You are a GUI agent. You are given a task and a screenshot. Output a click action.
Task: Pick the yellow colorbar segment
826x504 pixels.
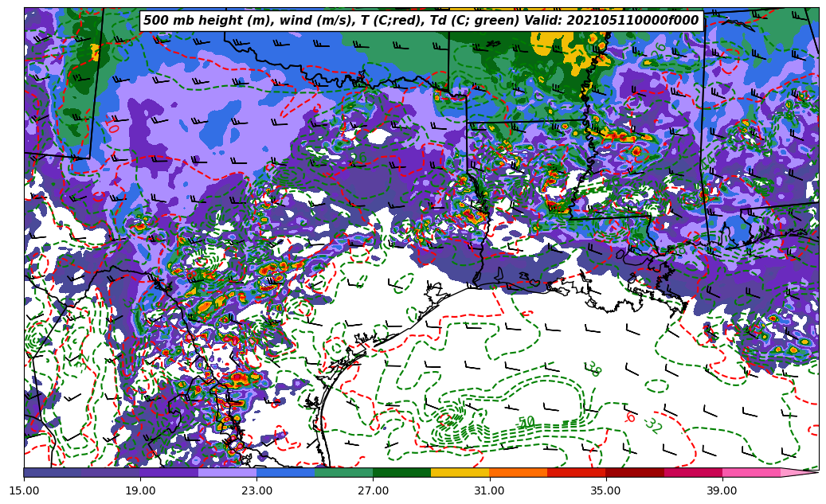[x=460, y=473]
